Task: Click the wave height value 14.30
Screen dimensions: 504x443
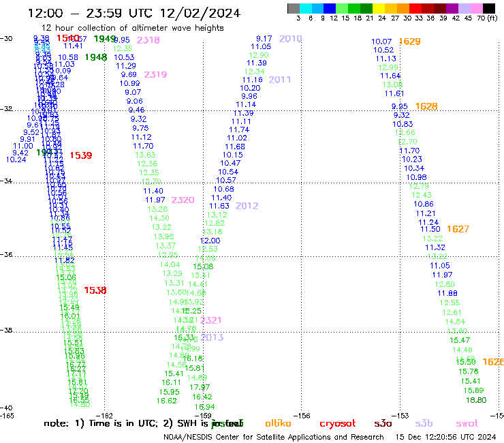Action: pos(159,218)
